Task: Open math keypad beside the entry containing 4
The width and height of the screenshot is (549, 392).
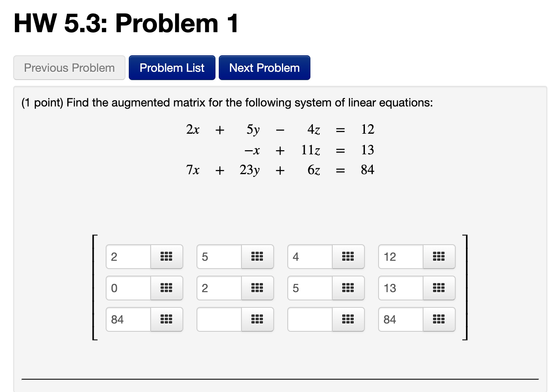Action: [x=348, y=257]
